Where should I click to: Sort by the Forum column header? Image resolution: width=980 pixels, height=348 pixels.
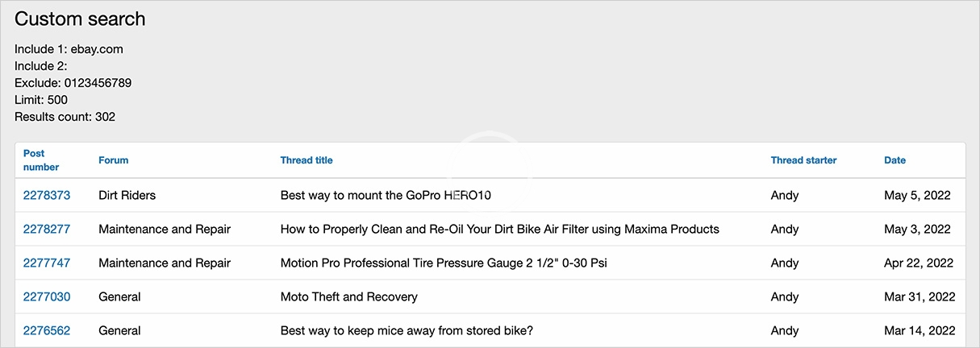114,160
